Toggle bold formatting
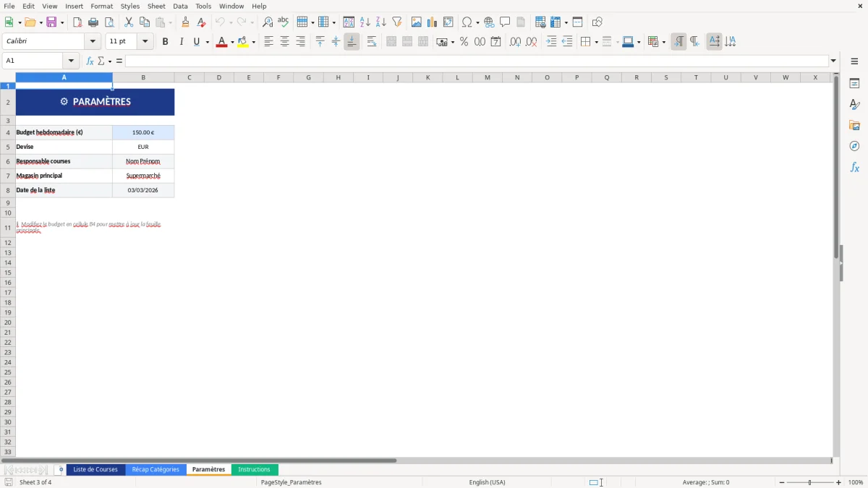The height and width of the screenshot is (488, 868). [165, 41]
